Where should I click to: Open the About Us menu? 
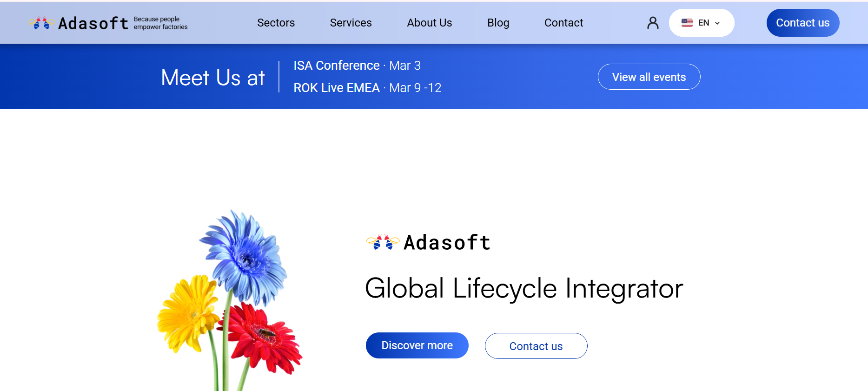[x=429, y=23]
